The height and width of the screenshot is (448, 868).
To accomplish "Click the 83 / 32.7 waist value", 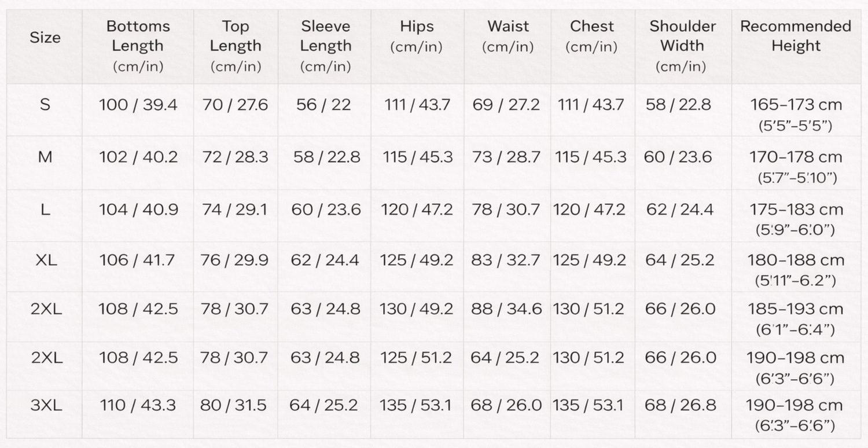I will (505, 260).
